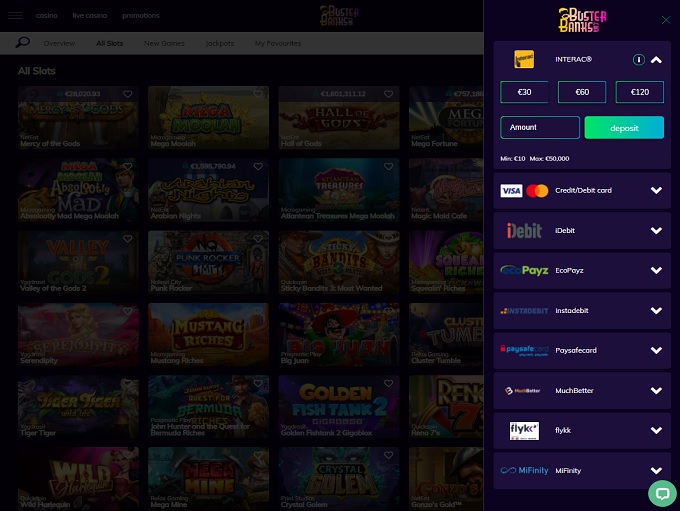The image size is (680, 511).
Task: Favourite Mercy of the Gods with heart
Action: tap(128, 94)
